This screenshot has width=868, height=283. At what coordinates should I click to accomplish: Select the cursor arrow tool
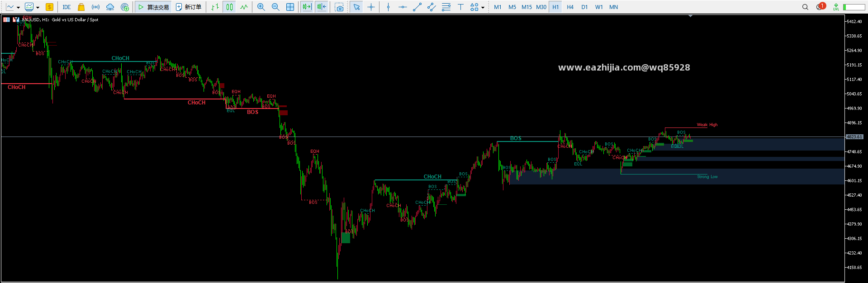(x=356, y=7)
